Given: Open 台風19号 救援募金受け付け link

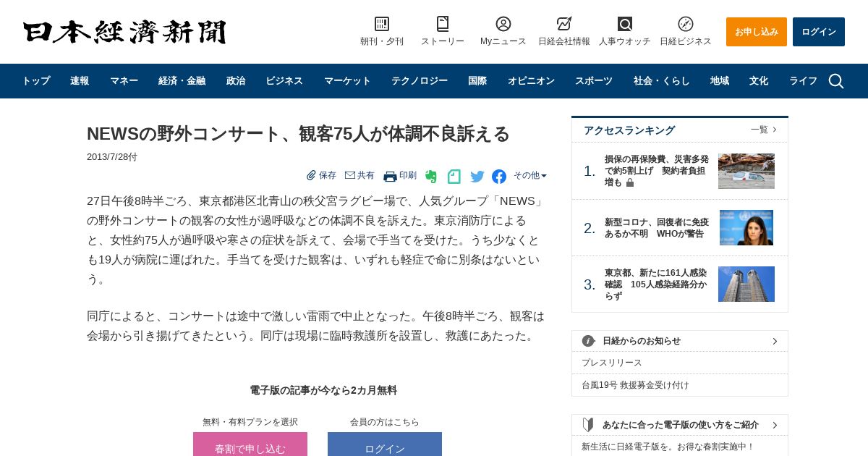Looking at the screenshot, I should tap(635, 385).
